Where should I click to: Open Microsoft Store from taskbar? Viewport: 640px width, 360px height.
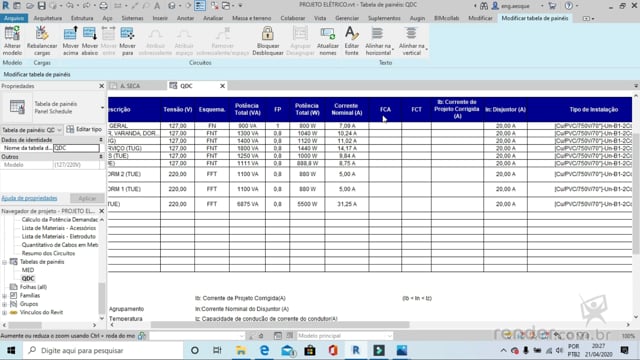coord(310,350)
